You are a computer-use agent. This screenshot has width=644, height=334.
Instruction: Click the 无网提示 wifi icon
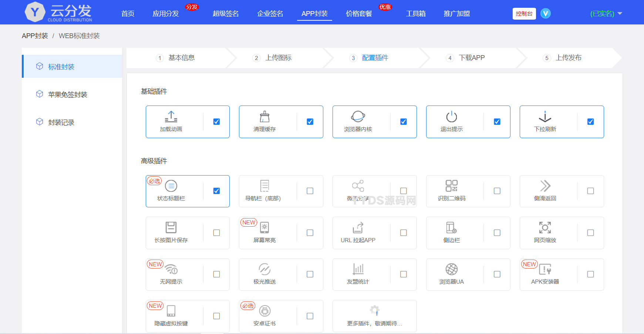tap(171, 269)
